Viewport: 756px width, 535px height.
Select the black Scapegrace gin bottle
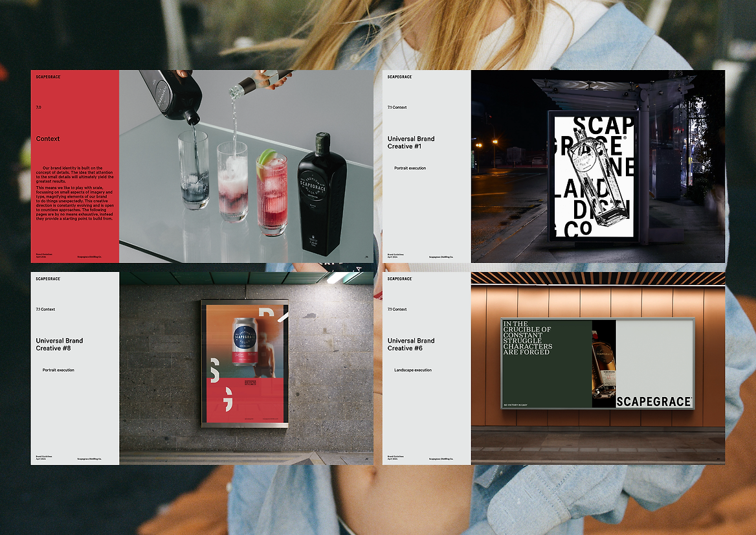(321, 193)
